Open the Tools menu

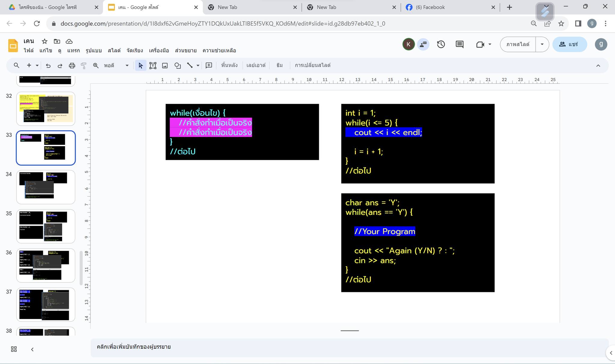[159, 50]
